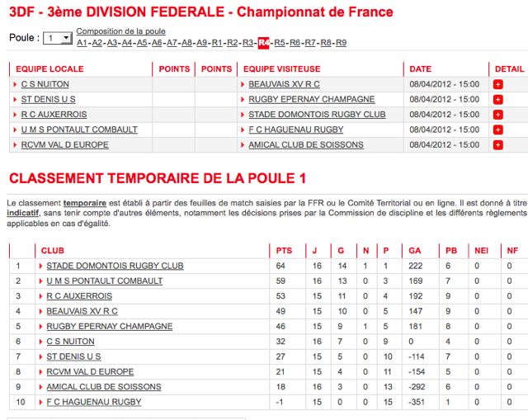Open detail plus icon for Pontault Combault match
This screenshot has width=528, height=420.
497,130
